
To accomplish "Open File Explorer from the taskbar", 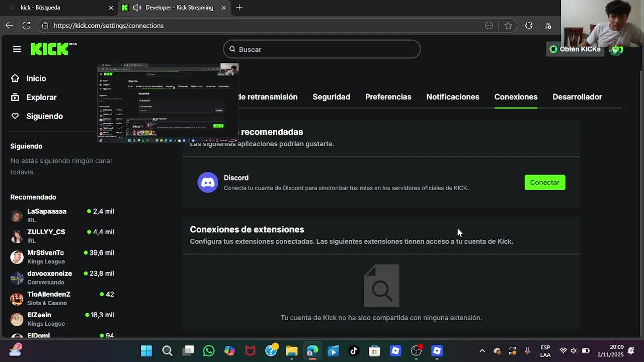I will pos(292,351).
